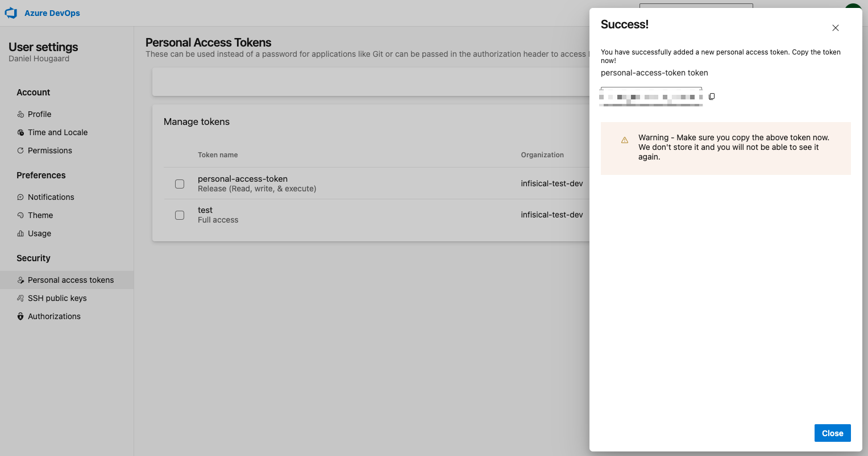868x456 pixels.
Task: Click the 'Full access' scope text
Action: pos(218,220)
